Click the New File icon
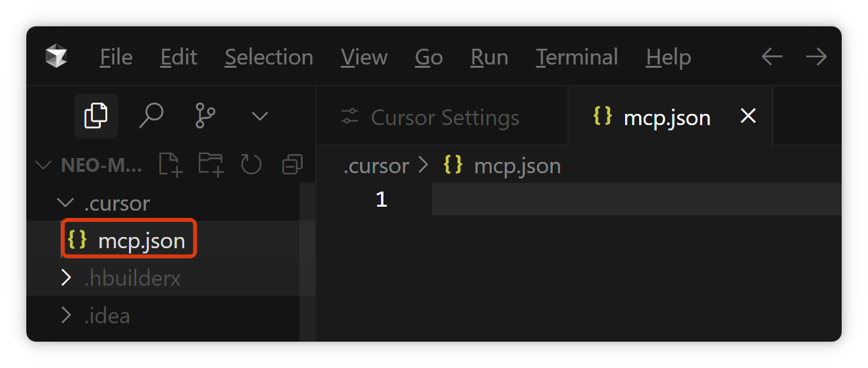The image size is (868, 368). pyautogui.click(x=170, y=165)
